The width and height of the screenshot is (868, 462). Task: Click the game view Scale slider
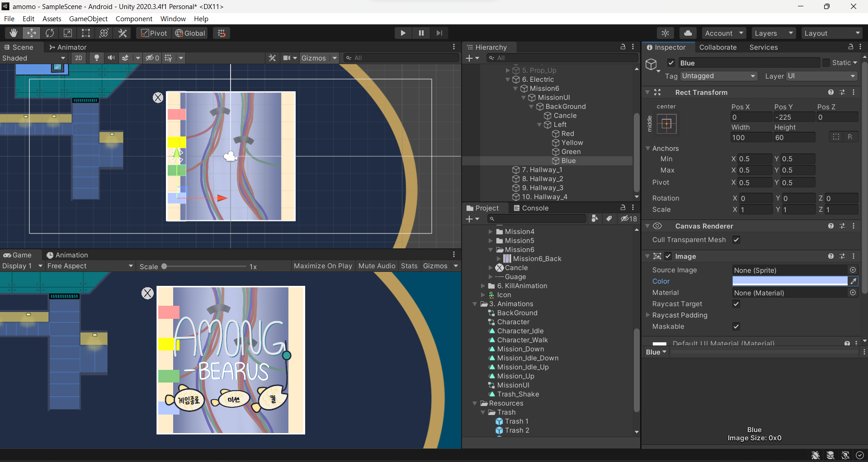(204, 266)
